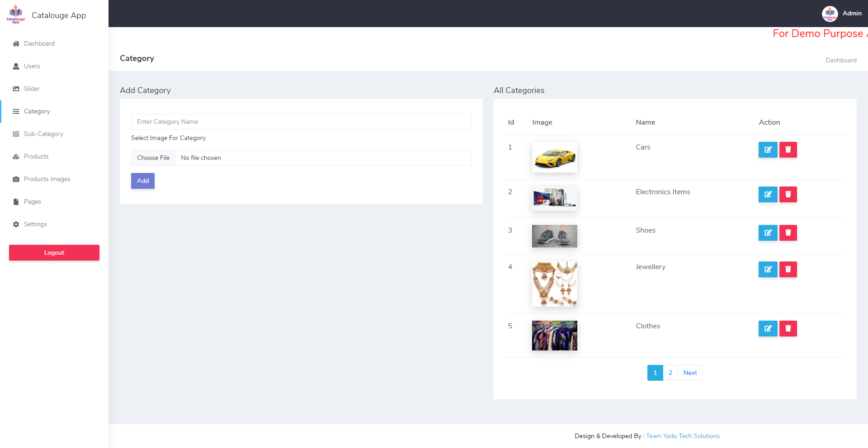Remove the Clothes category via trash icon

pyautogui.click(x=788, y=328)
